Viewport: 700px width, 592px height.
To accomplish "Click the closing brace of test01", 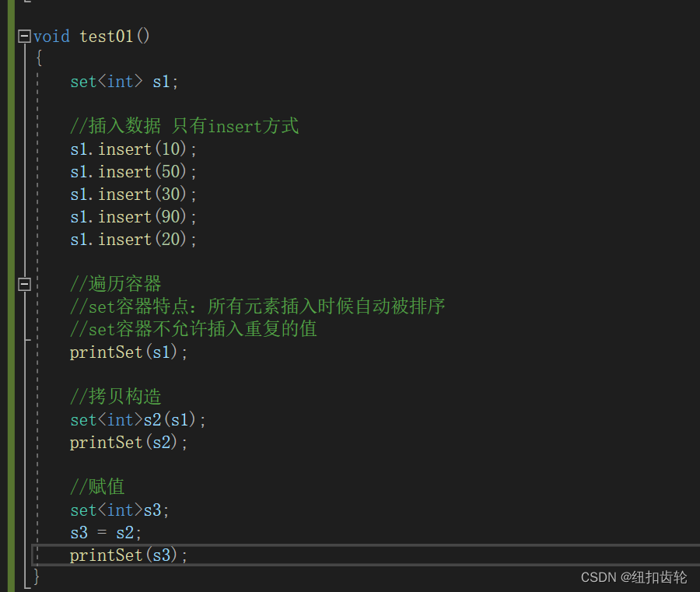I will click(37, 576).
